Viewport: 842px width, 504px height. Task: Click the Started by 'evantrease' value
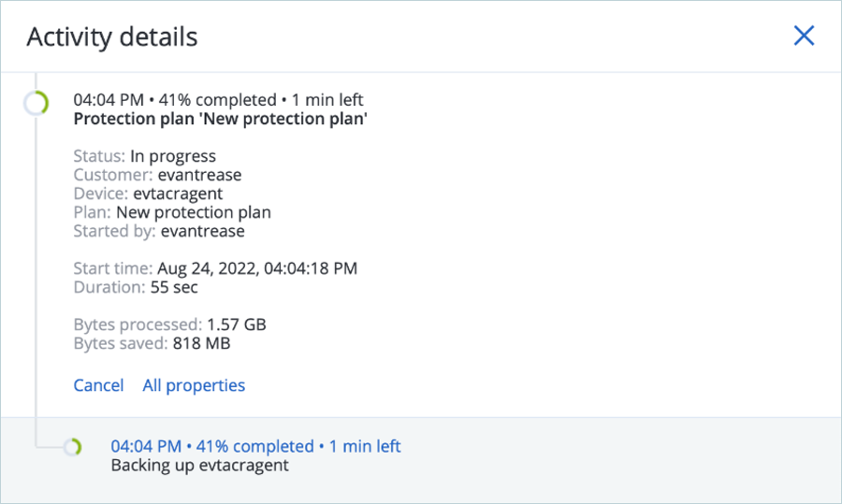click(202, 231)
